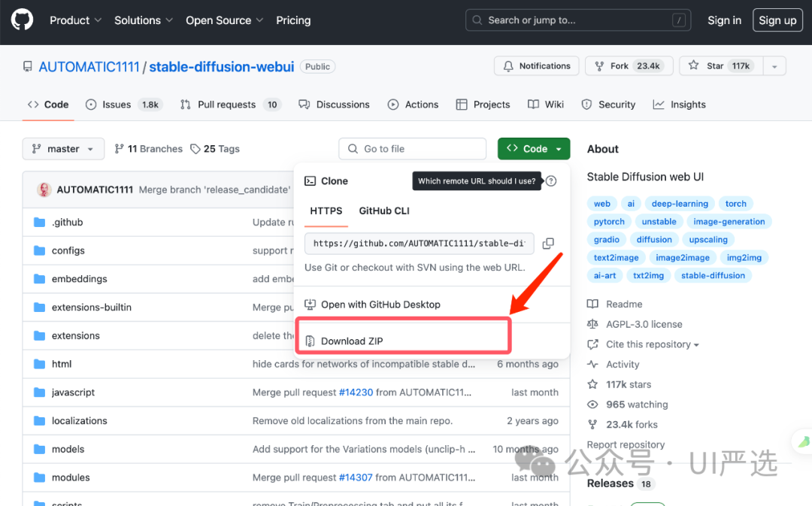Click the deep-learning topic tag

[x=680, y=204]
